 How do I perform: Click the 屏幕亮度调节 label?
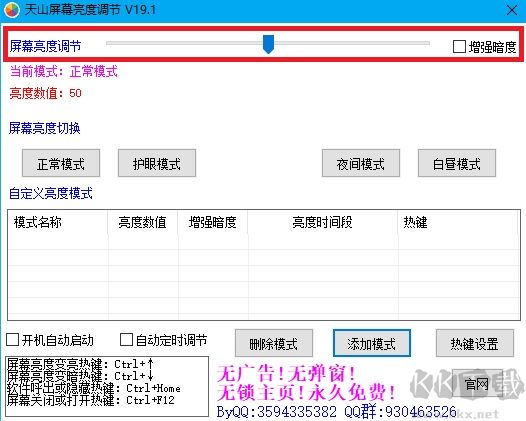point(45,46)
